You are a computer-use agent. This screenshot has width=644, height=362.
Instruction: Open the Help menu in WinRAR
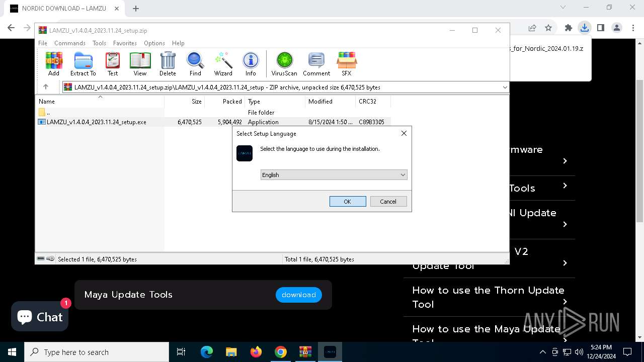click(178, 43)
